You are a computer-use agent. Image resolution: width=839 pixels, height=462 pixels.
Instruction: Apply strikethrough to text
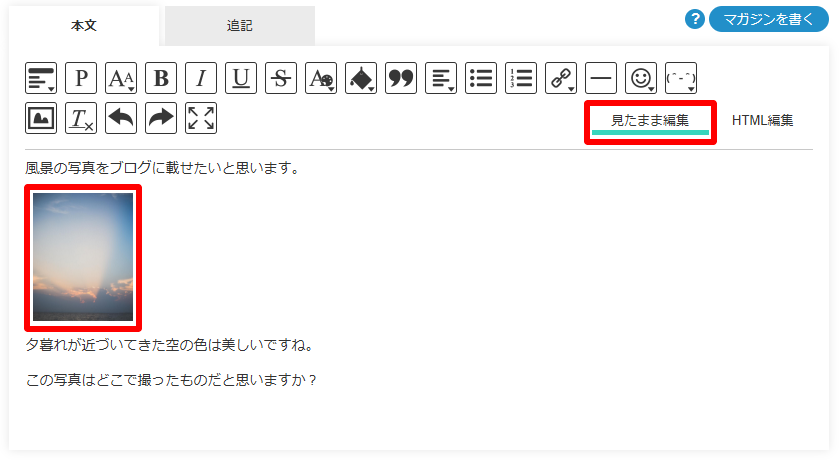point(281,78)
